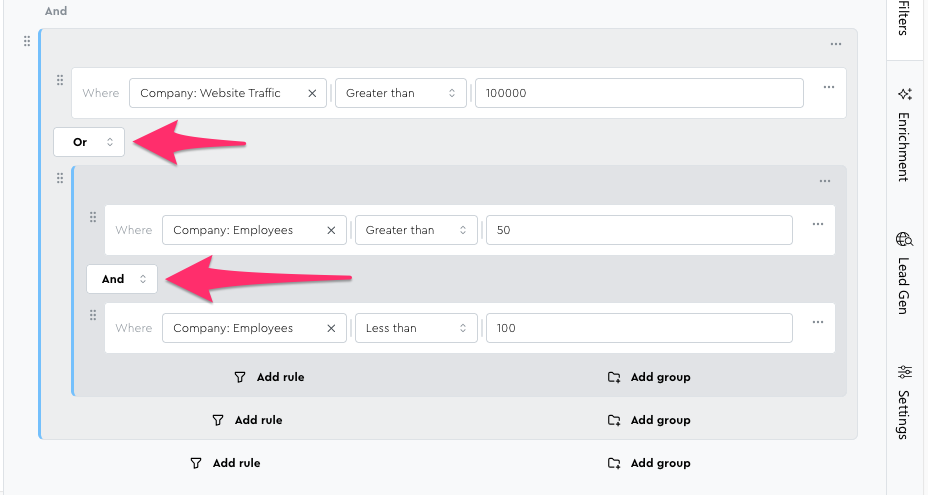The width and height of the screenshot is (928, 495).
Task: Click drag handle of Website Traffic rule
Action: point(60,80)
